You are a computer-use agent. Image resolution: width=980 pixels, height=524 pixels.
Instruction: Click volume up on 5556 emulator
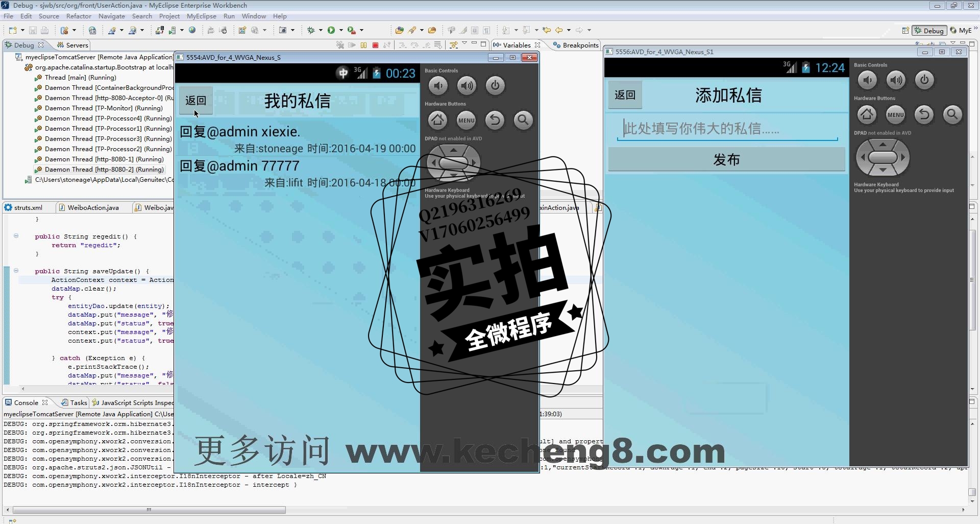[896, 80]
